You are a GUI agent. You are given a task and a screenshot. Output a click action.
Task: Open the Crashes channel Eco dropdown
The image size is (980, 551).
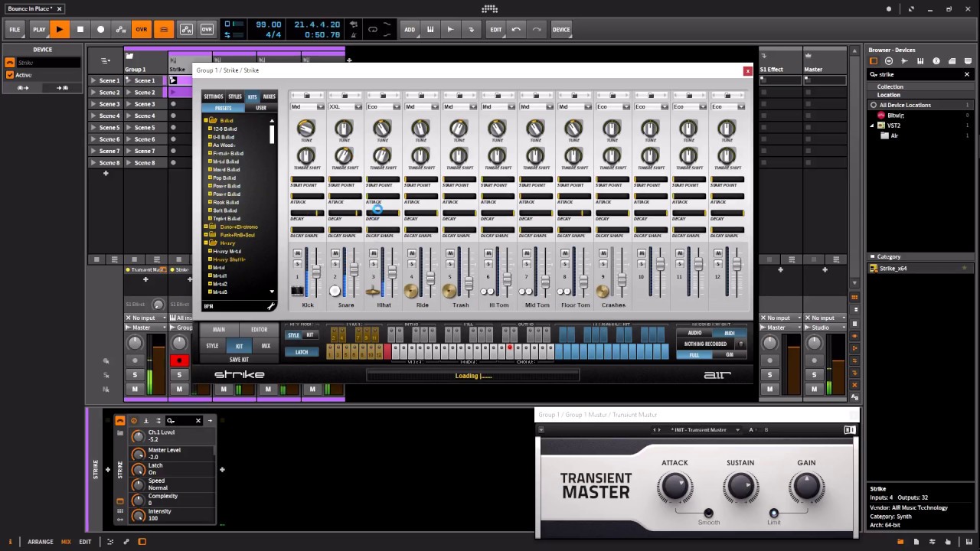pyautogui.click(x=613, y=106)
